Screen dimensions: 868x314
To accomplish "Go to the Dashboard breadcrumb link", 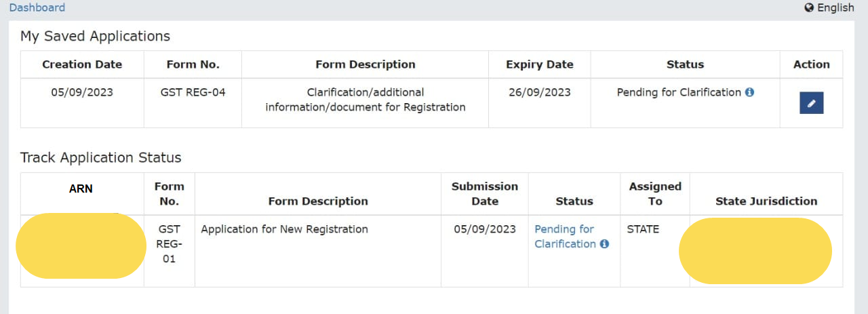I will coord(37,7).
